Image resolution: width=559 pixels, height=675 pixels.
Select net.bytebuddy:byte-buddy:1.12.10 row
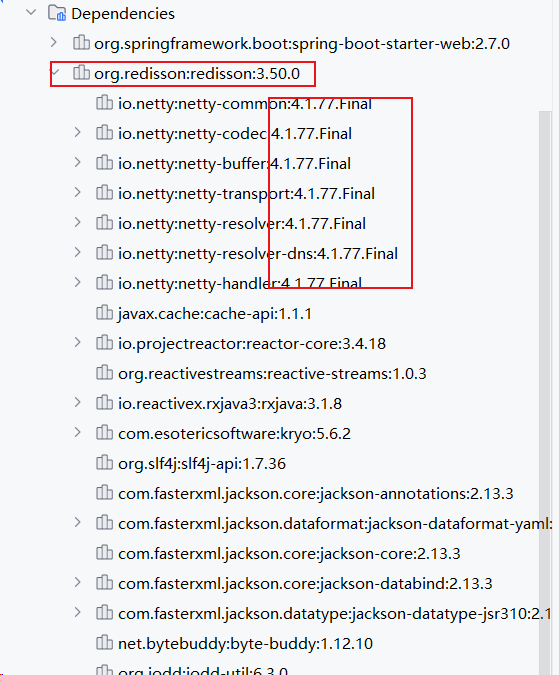(x=246, y=644)
